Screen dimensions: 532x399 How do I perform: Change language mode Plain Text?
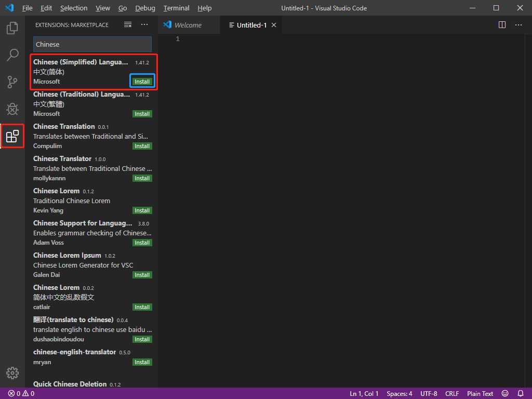pyautogui.click(x=480, y=394)
